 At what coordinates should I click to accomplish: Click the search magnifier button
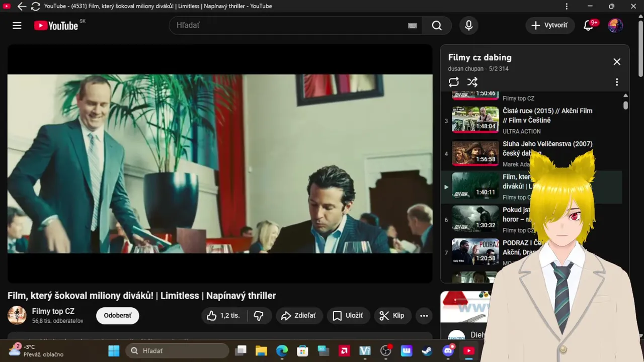click(437, 26)
